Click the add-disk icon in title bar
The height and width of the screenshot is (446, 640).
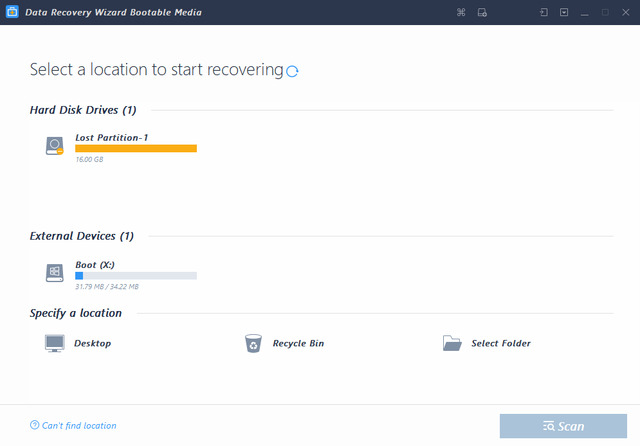point(482,12)
